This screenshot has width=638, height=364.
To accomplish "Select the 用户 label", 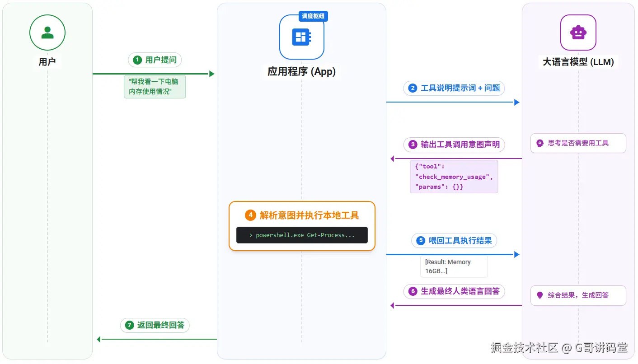I will point(47,62).
